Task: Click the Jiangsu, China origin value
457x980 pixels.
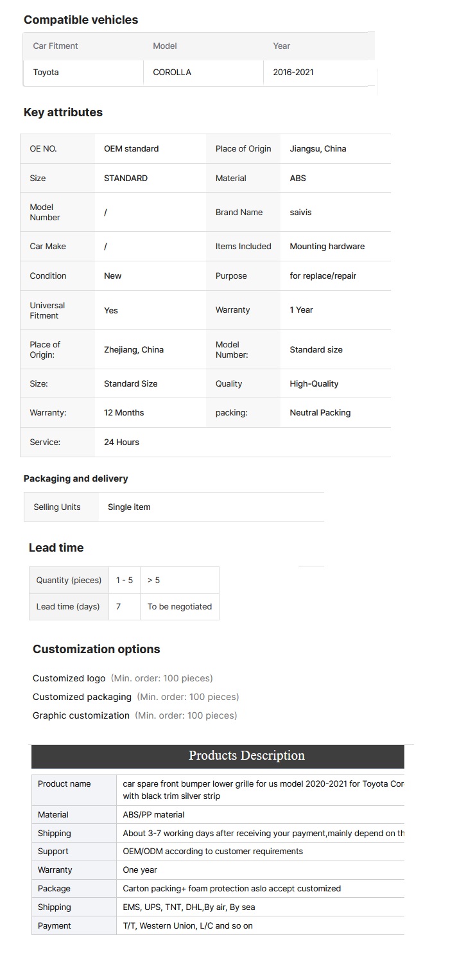Action: [318, 148]
